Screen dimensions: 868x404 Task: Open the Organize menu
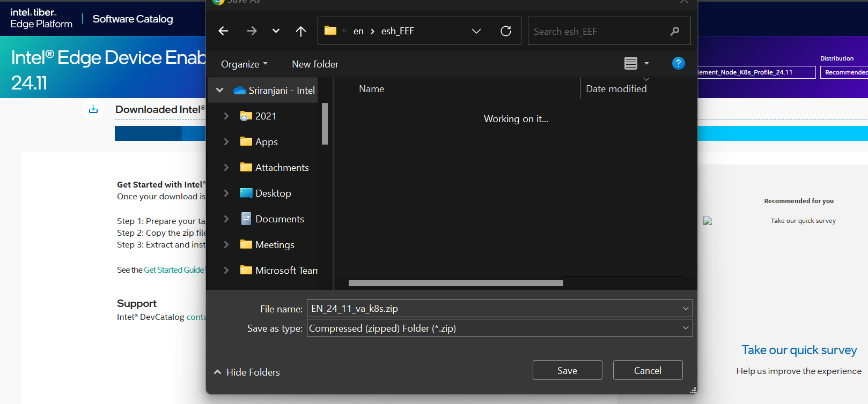pyautogui.click(x=244, y=64)
